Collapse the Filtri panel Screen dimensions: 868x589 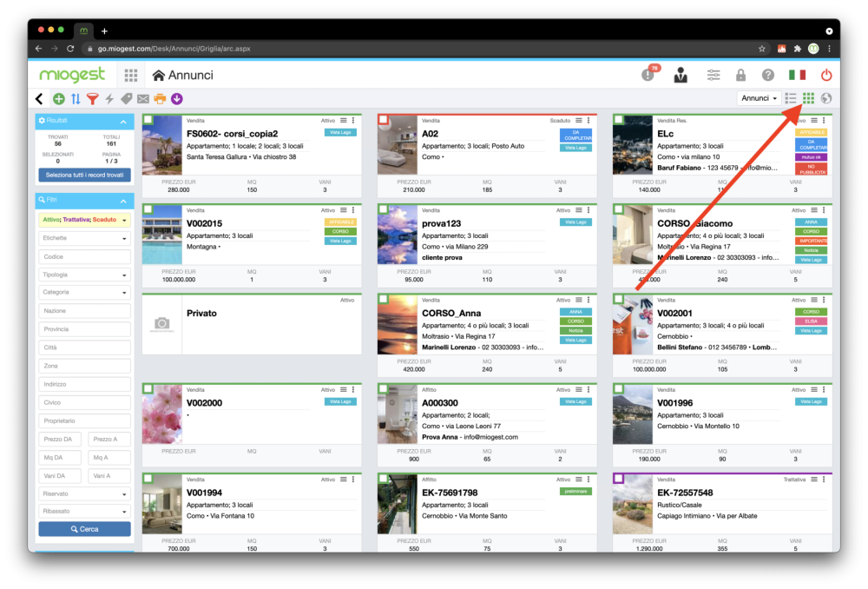click(x=123, y=201)
